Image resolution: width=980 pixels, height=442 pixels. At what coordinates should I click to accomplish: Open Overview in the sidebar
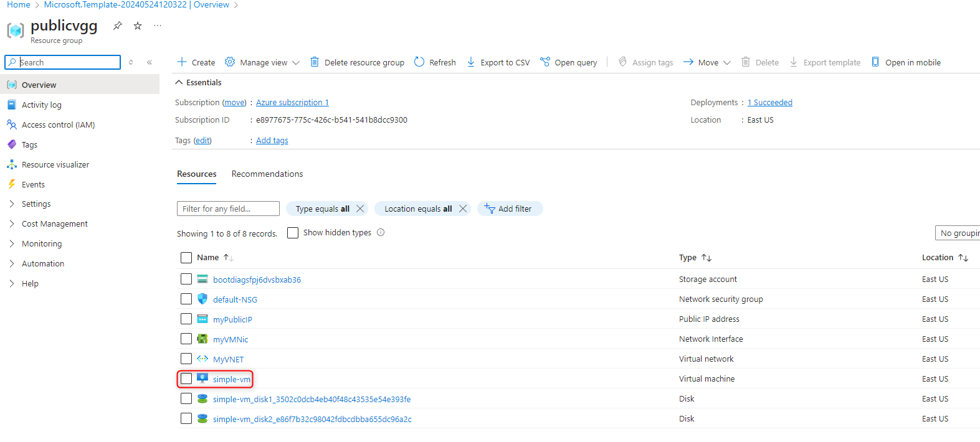80,85
